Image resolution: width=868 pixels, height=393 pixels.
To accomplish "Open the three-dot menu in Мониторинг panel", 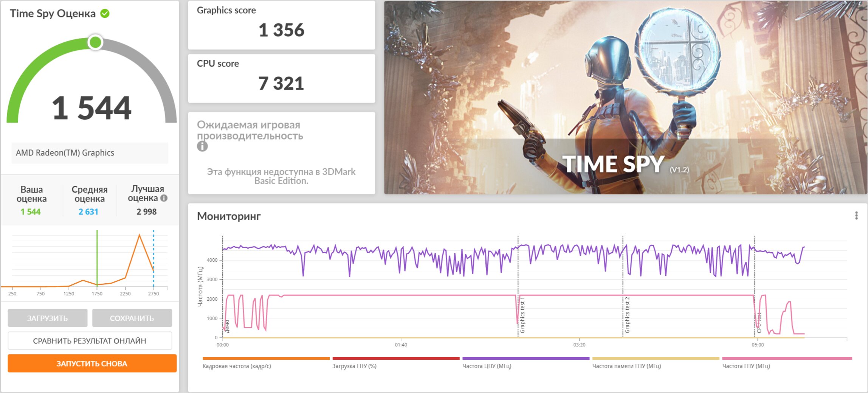I will pos(856,216).
